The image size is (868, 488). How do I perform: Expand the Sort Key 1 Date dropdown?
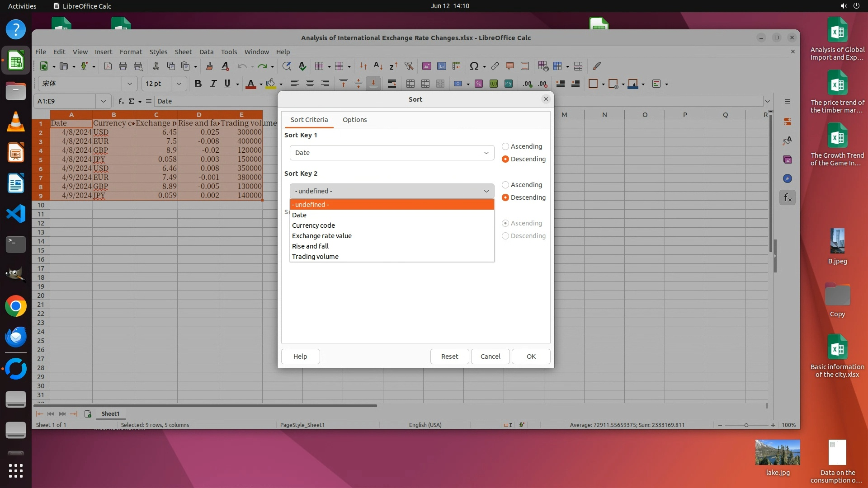point(392,153)
